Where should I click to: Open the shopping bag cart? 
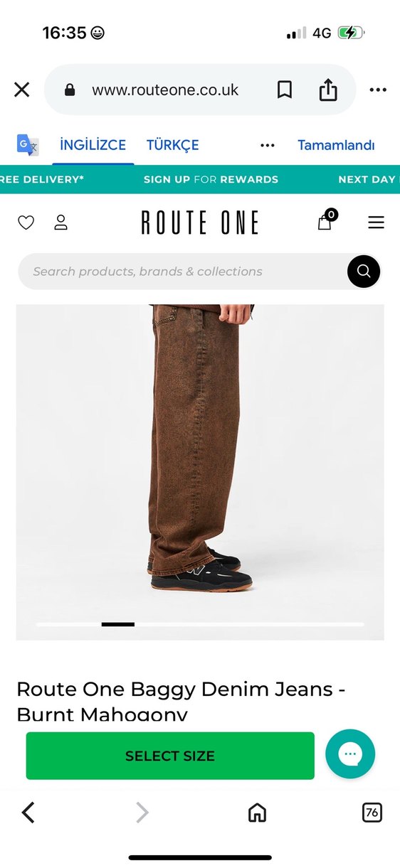pyautogui.click(x=327, y=220)
